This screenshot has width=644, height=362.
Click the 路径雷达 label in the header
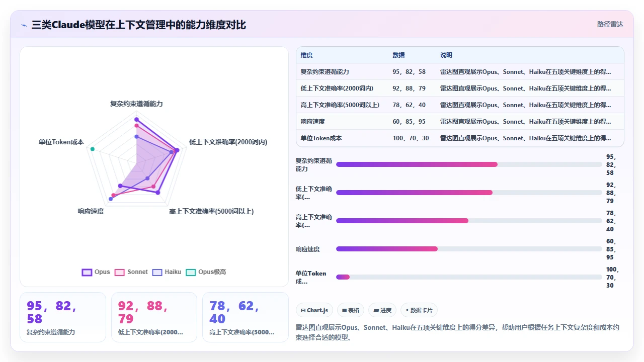point(610,24)
